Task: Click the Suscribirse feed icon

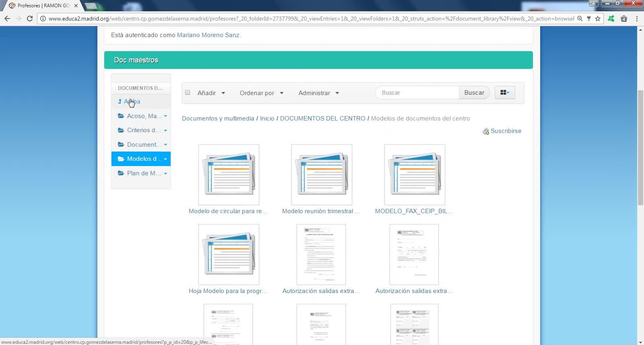Action: (x=486, y=131)
